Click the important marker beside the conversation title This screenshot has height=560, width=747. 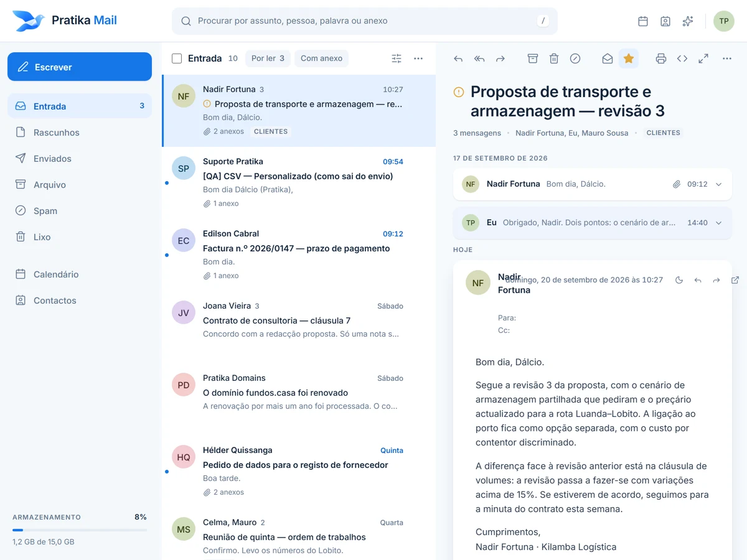coord(459,92)
